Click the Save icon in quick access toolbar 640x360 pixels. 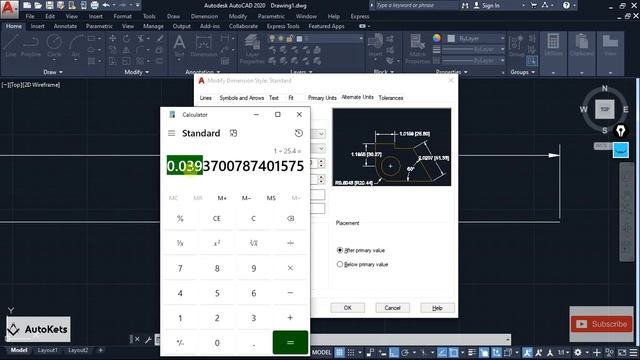point(49,5)
